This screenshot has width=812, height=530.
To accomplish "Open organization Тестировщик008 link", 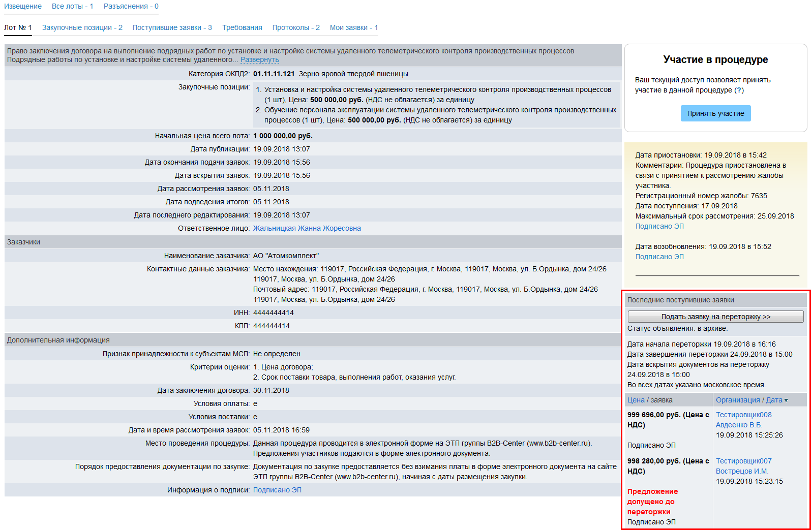I will pos(743,415).
